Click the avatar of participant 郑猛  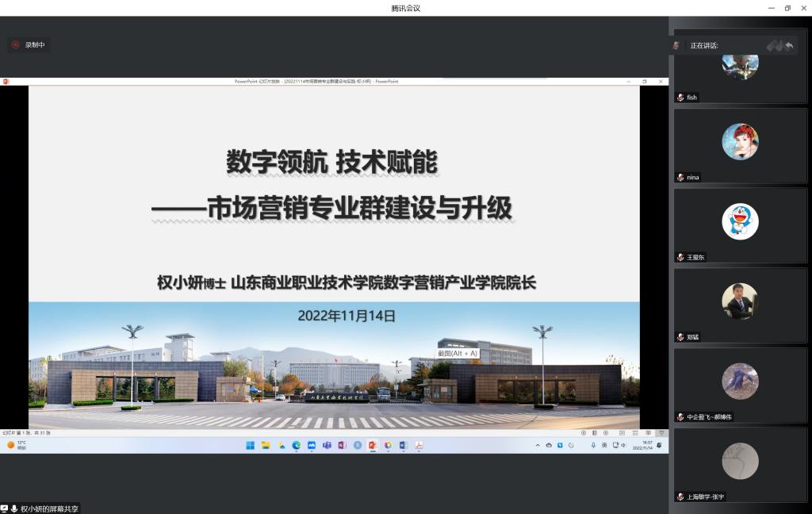(740, 301)
